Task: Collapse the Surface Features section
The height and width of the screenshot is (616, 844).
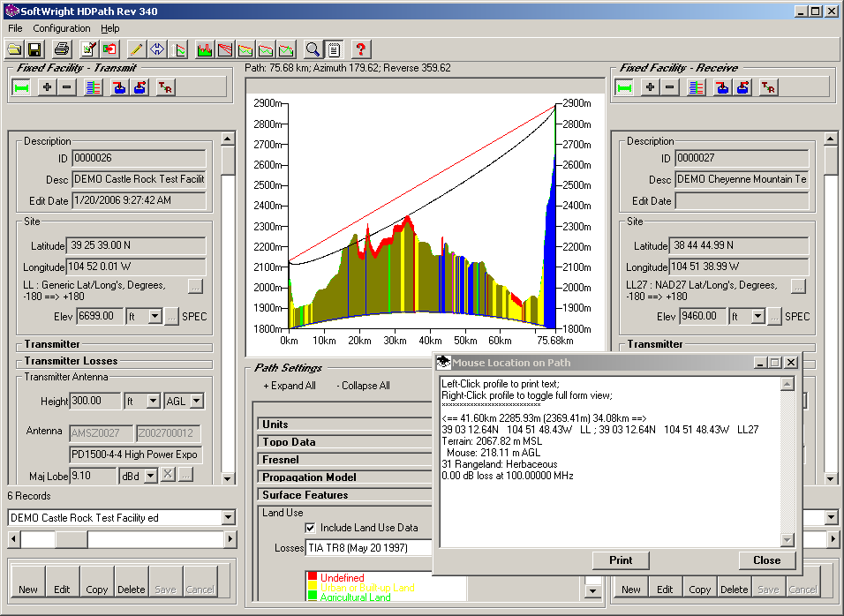Action: [x=345, y=495]
